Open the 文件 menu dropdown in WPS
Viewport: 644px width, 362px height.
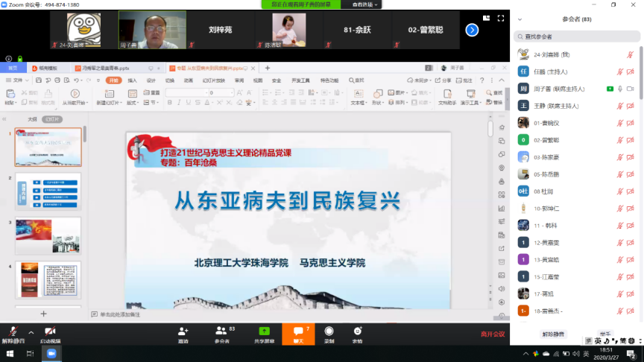(x=17, y=80)
